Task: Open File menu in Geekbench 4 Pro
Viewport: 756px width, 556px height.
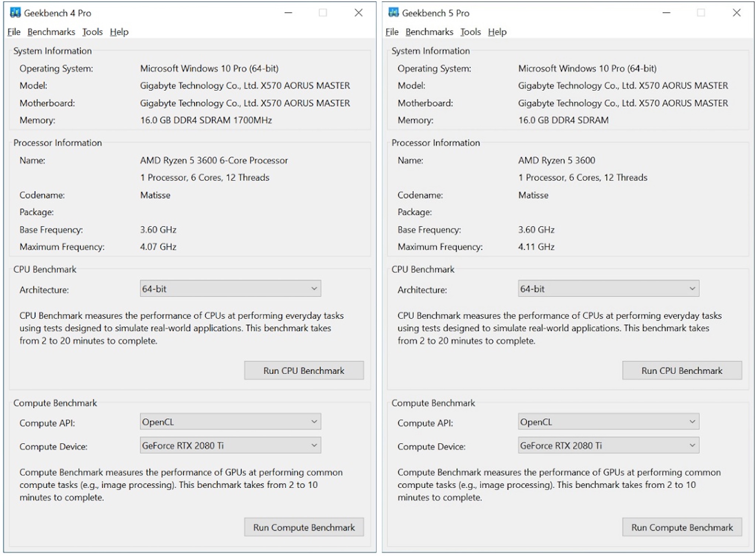Action: (x=14, y=32)
